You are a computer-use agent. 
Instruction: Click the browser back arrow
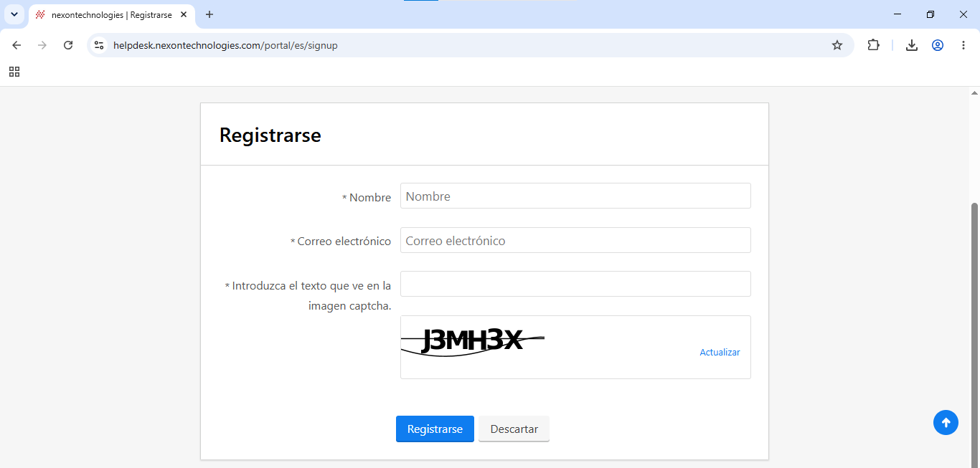(x=17, y=45)
